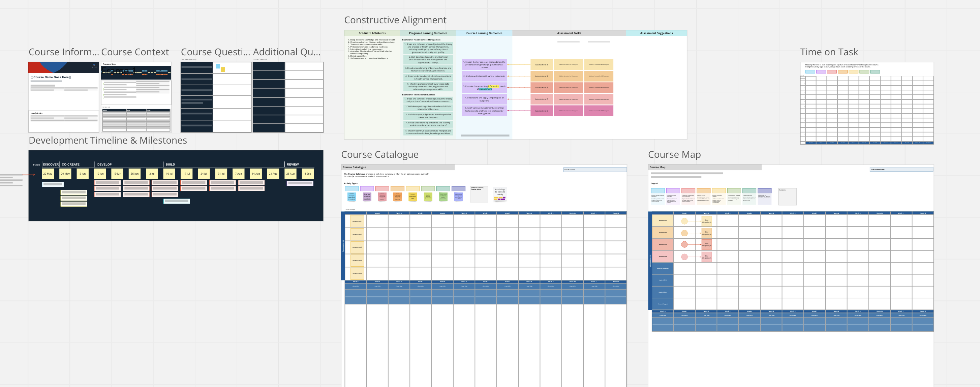Select the green legend swatch in Course Map

pyautogui.click(x=734, y=191)
